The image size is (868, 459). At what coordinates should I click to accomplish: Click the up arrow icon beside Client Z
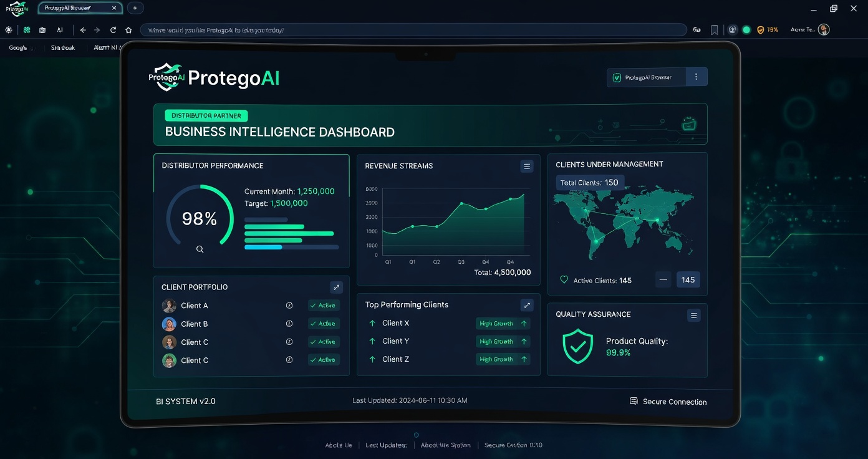(x=372, y=359)
